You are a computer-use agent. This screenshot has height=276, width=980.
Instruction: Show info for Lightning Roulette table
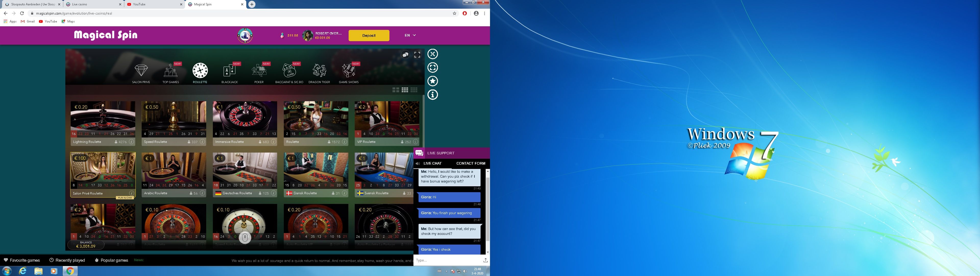pos(131,142)
